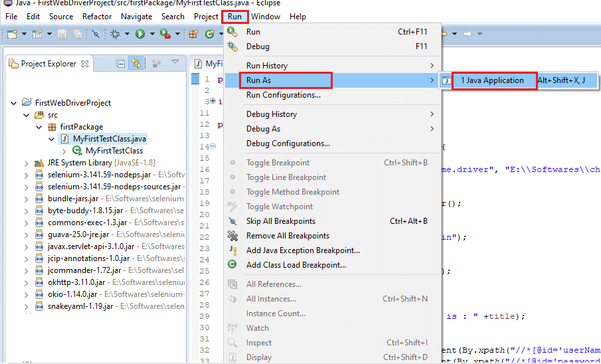The image size is (601, 364).
Task: Toggle Skip All Breakpoints toolbar icon
Action: pyautogui.click(x=96, y=34)
